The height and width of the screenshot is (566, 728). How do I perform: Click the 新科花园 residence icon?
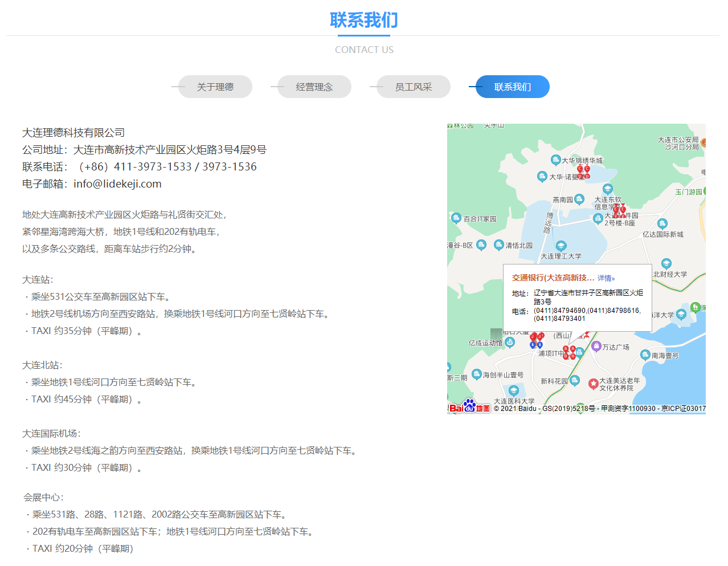pos(575,380)
